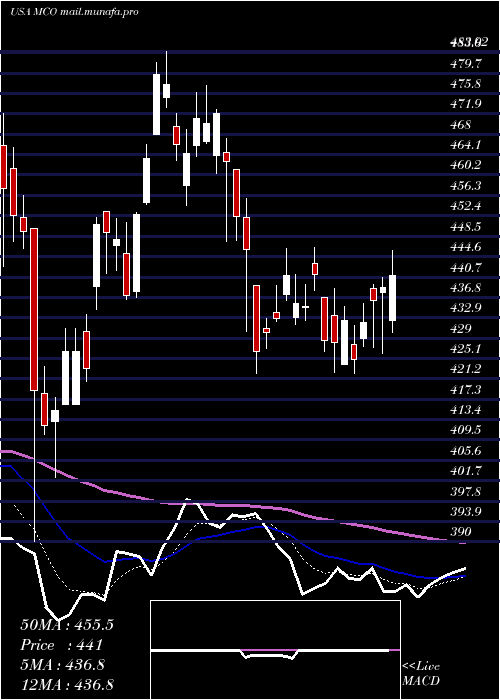Select the 425.1 price axis label
Viewport: 500px width, 700px height.
pyautogui.click(x=465, y=349)
